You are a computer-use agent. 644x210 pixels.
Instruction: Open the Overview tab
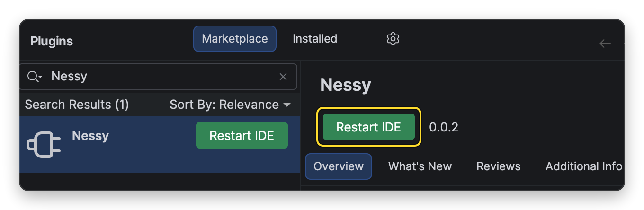coord(339,166)
